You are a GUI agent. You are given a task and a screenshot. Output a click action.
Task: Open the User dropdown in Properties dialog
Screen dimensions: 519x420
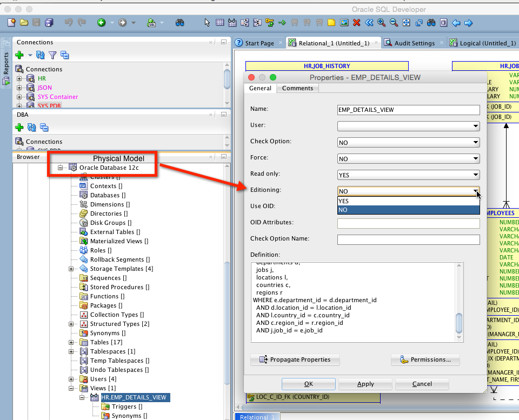pos(475,126)
